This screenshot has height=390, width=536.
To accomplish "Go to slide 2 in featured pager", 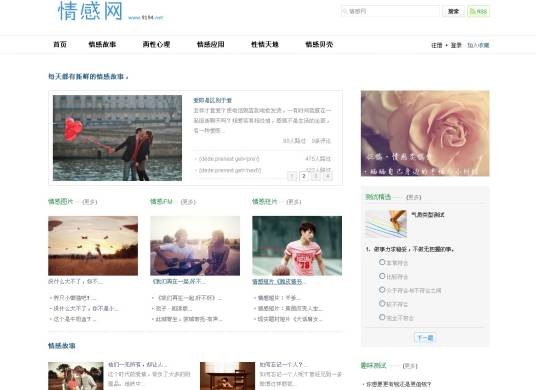I will 304,176.
